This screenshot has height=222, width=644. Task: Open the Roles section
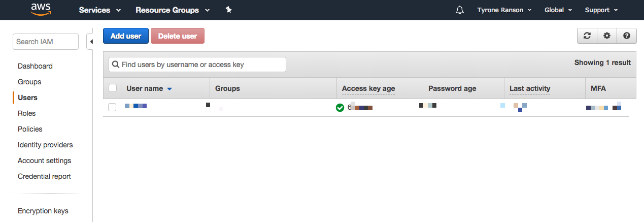click(27, 113)
